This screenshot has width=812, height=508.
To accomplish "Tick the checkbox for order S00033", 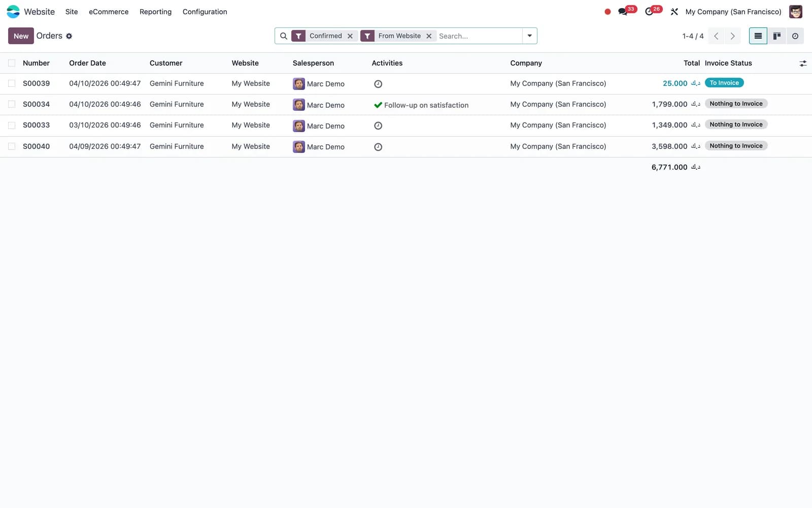I will coord(12,125).
